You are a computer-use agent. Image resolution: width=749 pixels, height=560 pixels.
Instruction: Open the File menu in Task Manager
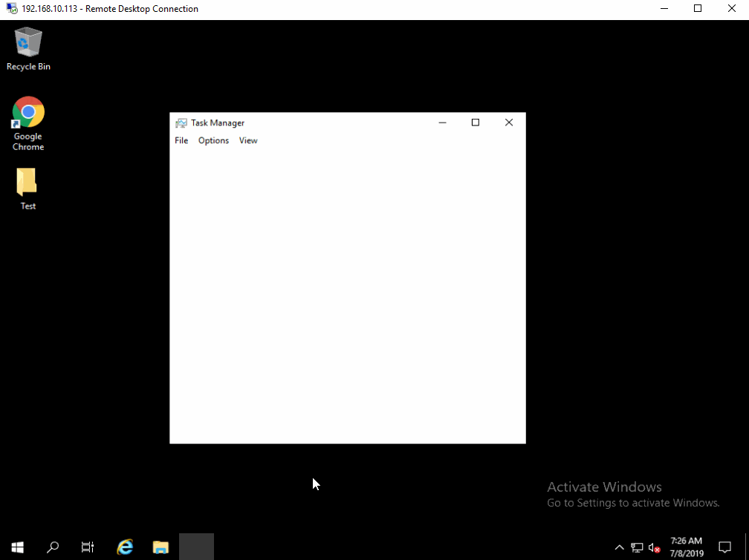point(181,140)
